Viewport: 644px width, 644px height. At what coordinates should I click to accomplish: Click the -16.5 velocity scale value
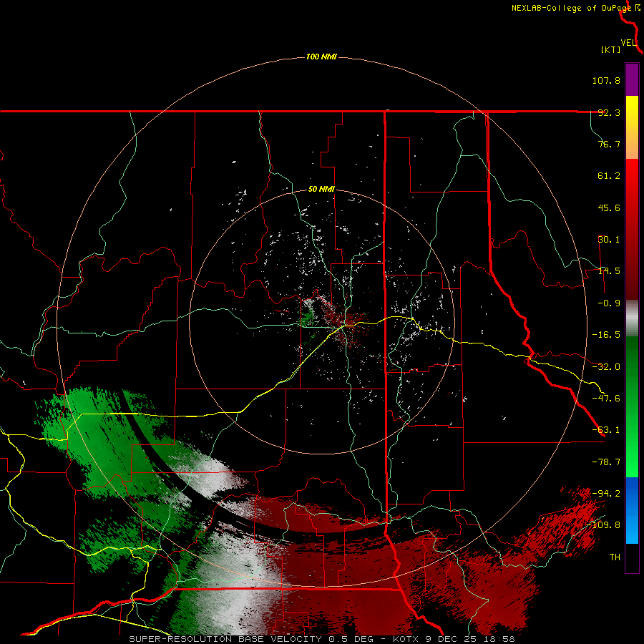[x=606, y=335]
